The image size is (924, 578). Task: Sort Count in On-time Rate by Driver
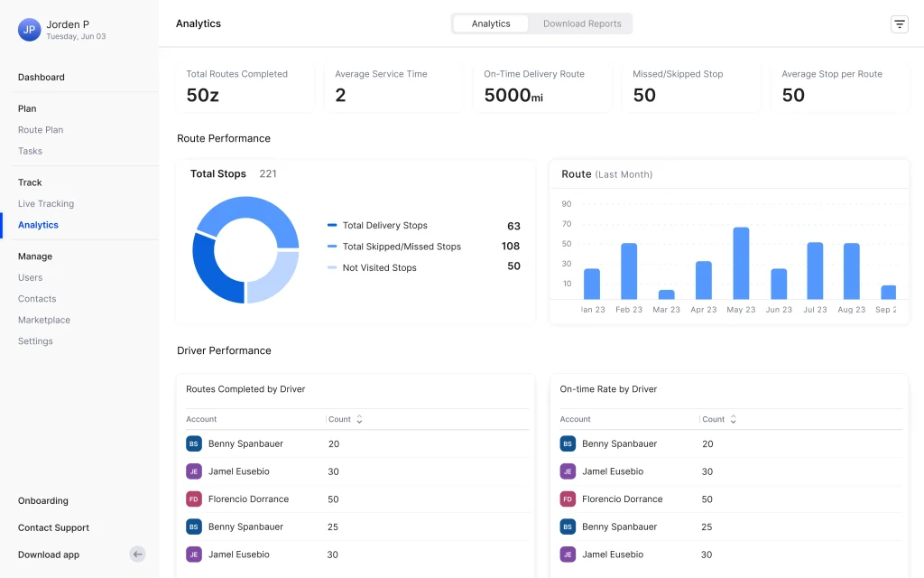pos(734,419)
